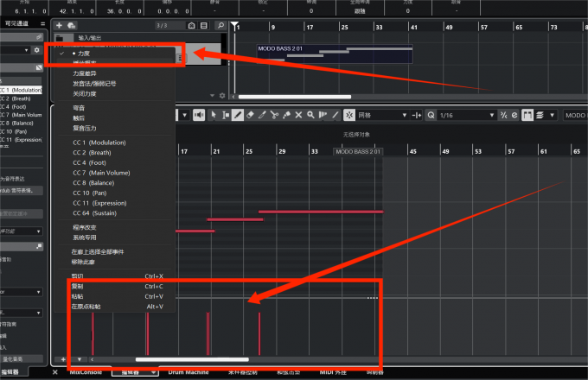Click the track visibility agents icon
Viewport: 588px width, 380px height.
tap(192, 25)
